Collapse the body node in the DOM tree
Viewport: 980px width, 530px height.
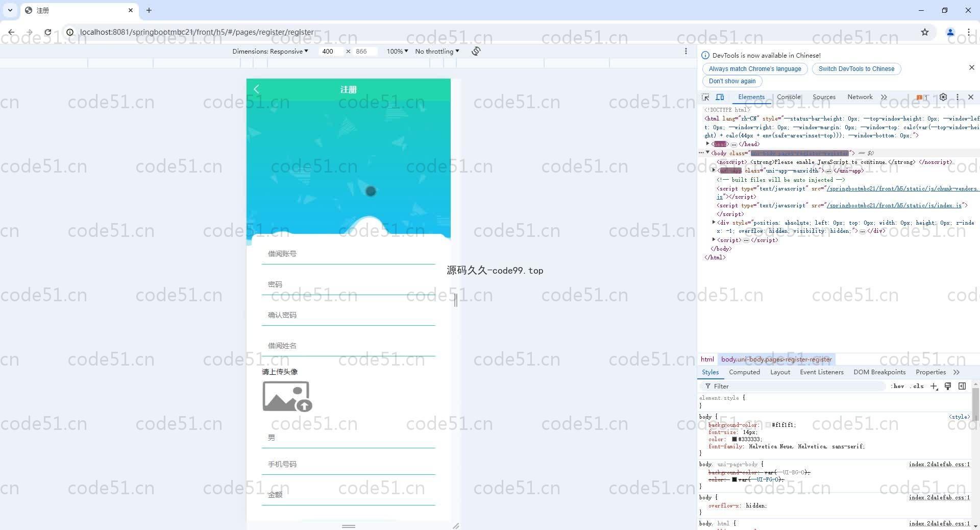[x=708, y=153]
